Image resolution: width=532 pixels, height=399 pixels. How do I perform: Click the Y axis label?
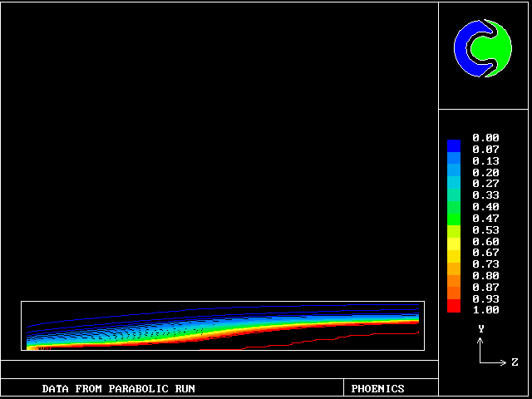(x=480, y=329)
